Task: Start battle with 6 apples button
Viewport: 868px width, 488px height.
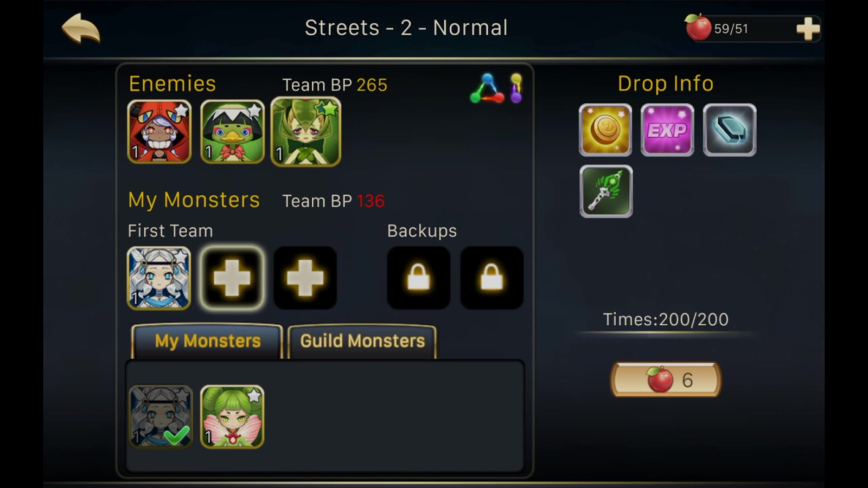Action: coord(666,380)
